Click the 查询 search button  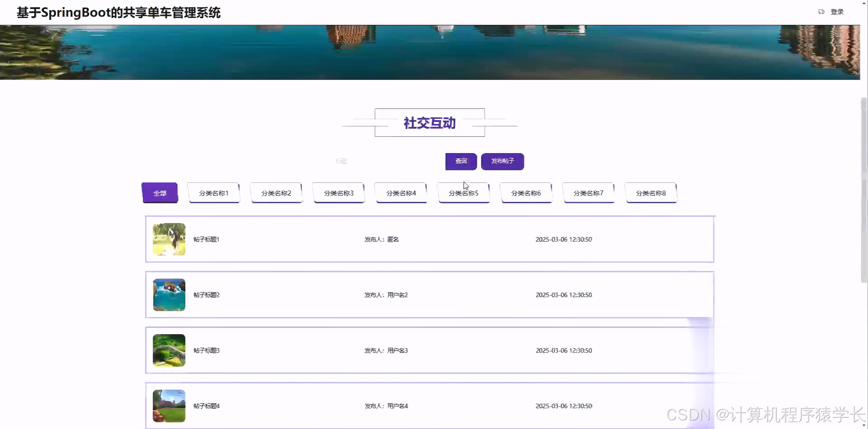[x=461, y=161]
